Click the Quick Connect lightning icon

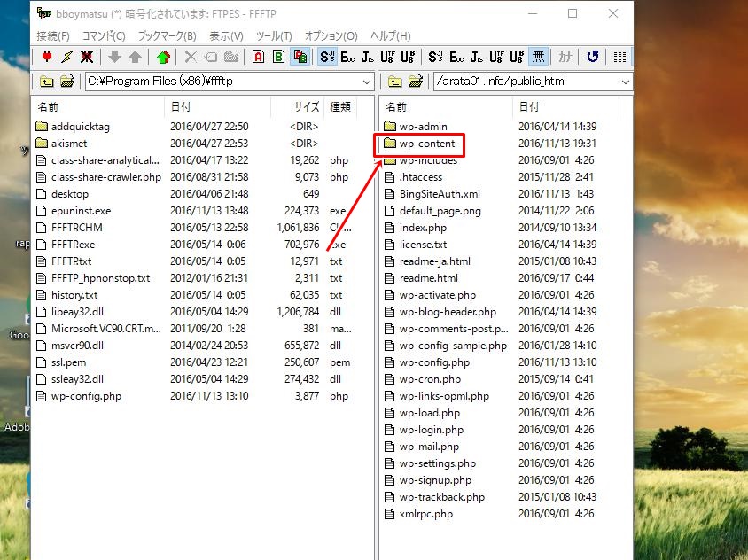(x=67, y=57)
